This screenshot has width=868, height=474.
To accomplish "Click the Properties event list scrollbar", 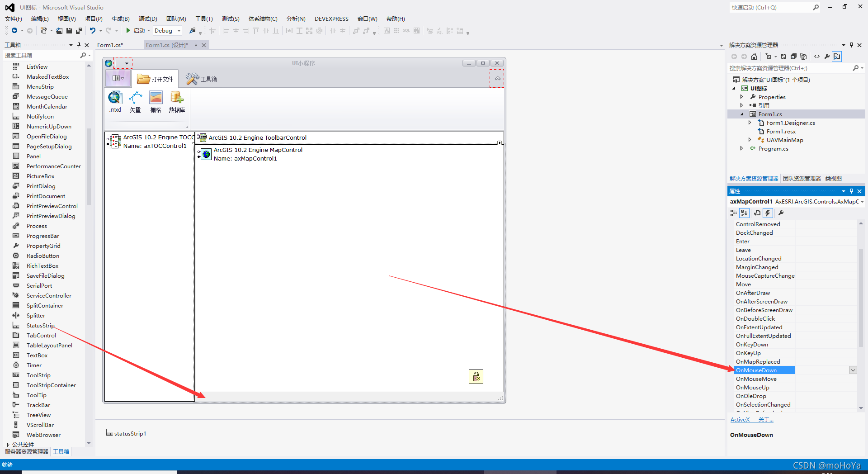I will tap(861, 299).
